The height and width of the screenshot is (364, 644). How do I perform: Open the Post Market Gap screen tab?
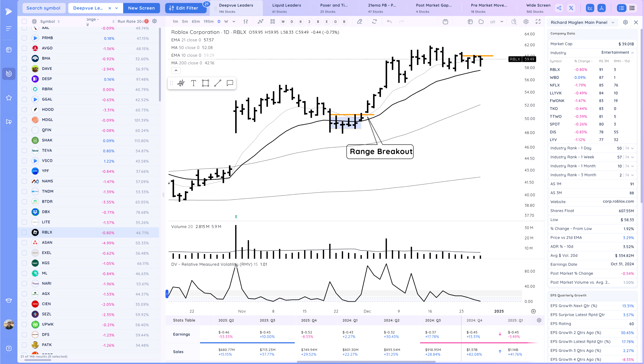434,8
